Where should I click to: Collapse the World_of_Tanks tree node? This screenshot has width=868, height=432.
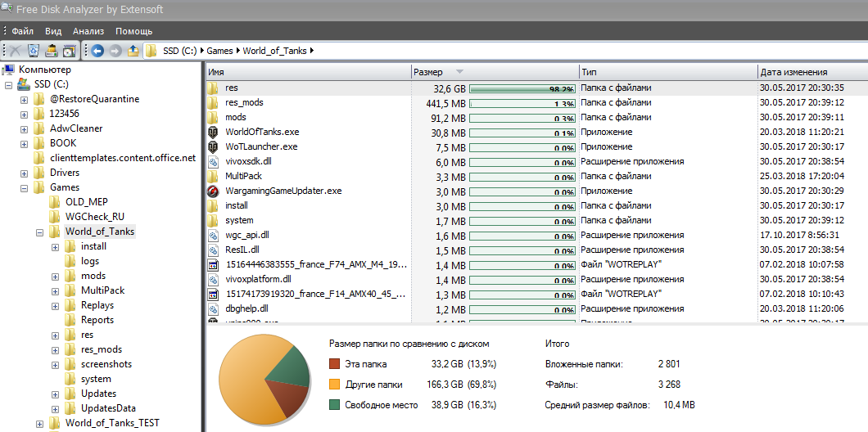coord(39,232)
